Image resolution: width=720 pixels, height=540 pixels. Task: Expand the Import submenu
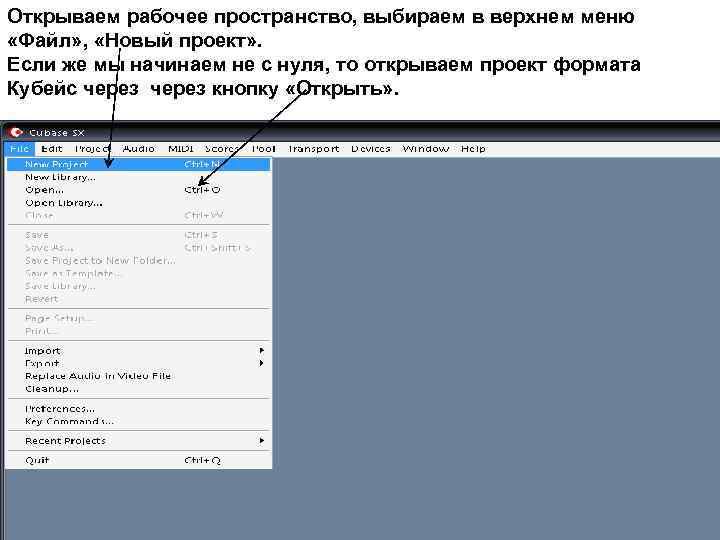(x=139, y=350)
